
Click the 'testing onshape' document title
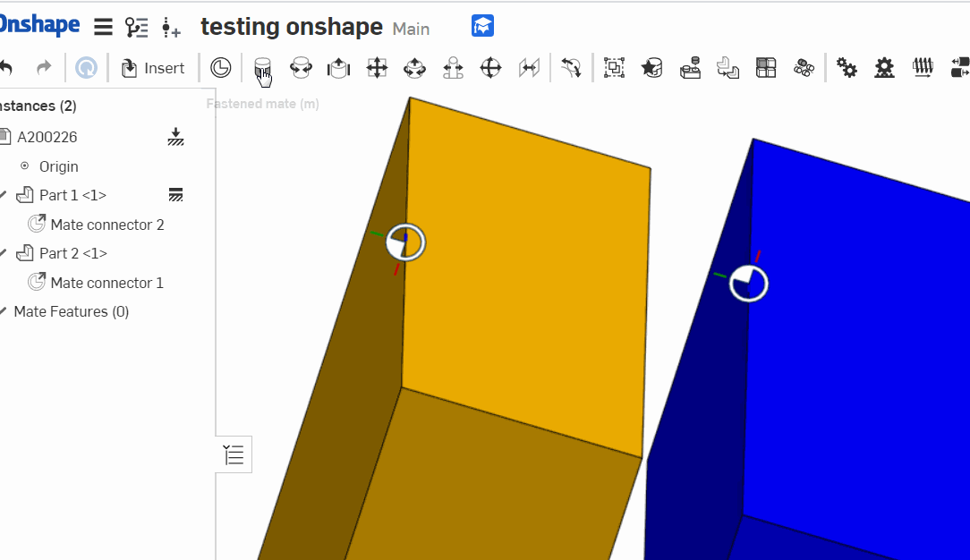[x=292, y=27]
